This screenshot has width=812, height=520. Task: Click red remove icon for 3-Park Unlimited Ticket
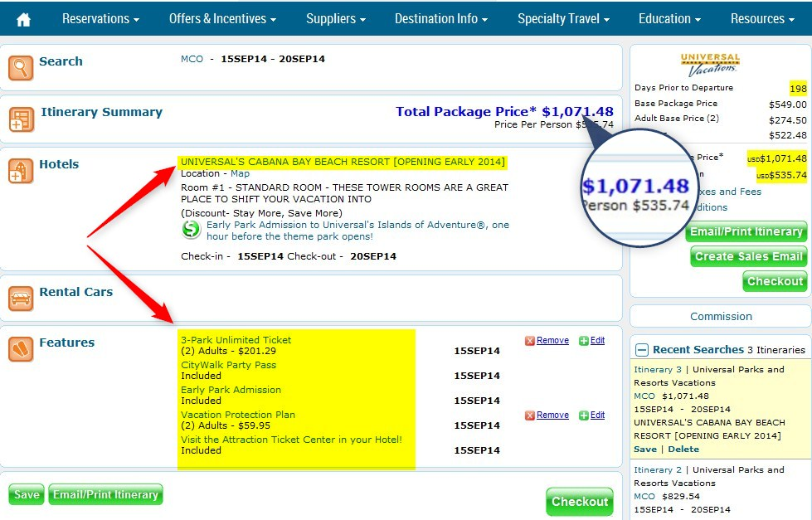530,341
